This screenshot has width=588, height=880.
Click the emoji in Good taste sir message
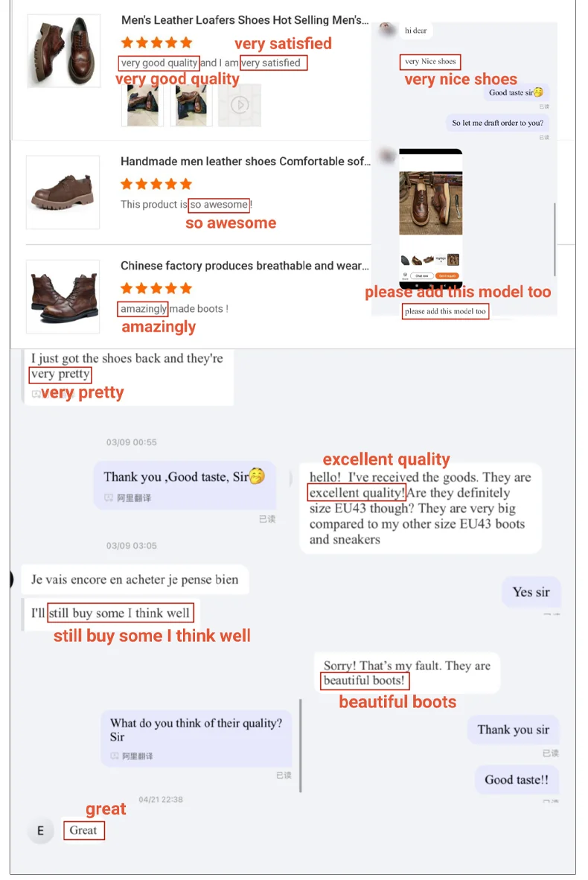pyautogui.click(x=538, y=92)
